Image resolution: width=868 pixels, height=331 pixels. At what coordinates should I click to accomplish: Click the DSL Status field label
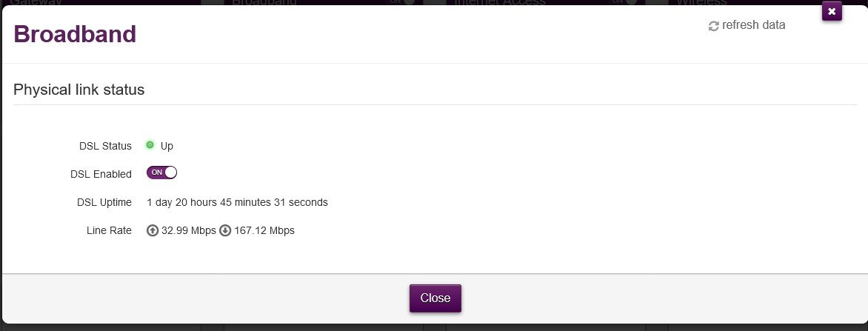click(x=105, y=146)
